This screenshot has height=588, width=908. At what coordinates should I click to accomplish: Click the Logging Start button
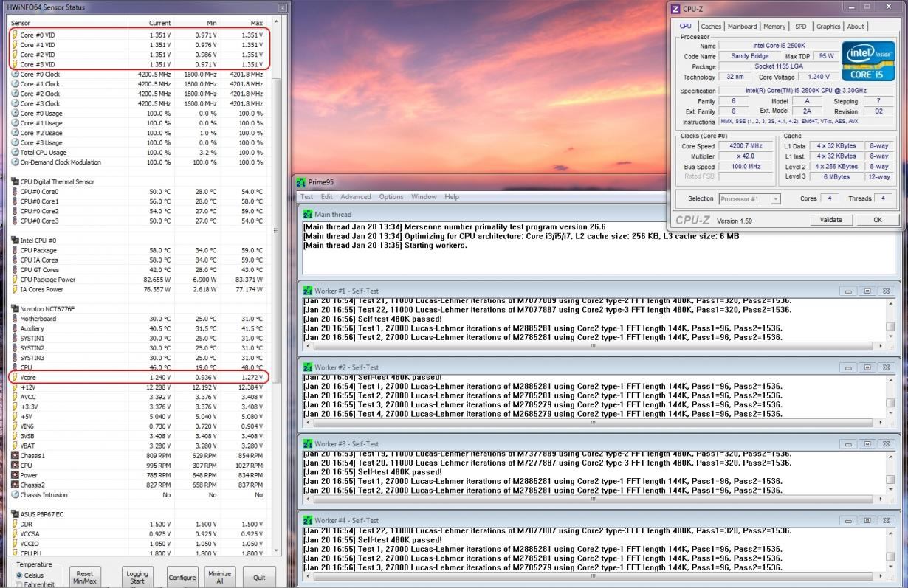pos(137,577)
